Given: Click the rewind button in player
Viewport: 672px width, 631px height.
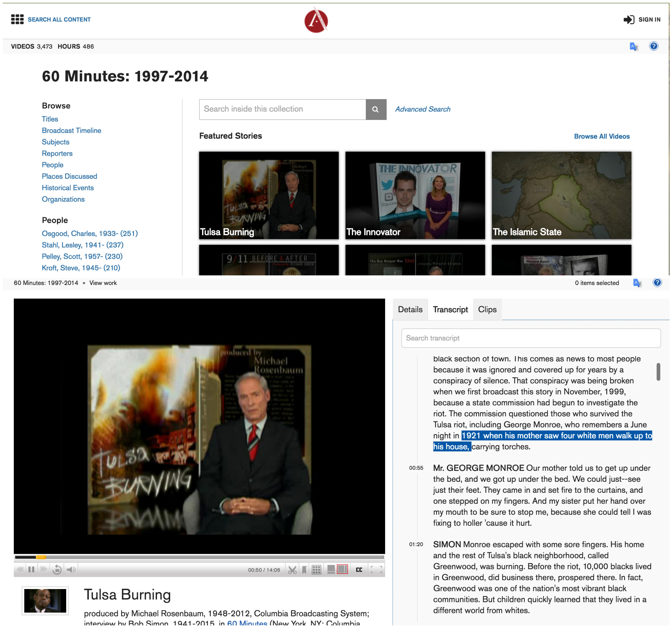Looking at the screenshot, I should coord(20,570).
